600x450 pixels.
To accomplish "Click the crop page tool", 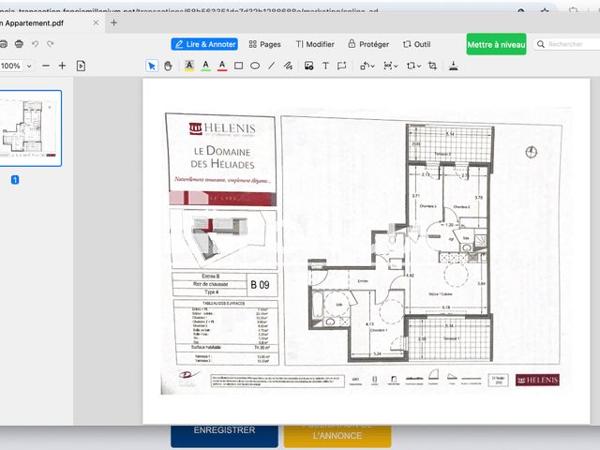I will click(432, 66).
